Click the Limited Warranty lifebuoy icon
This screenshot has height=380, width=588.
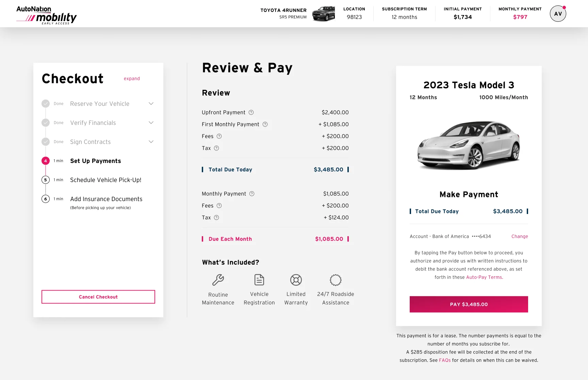point(296,280)
